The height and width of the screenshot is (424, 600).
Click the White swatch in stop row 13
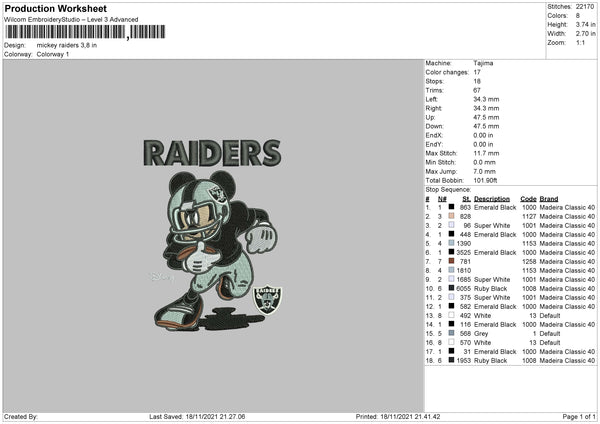452,315
